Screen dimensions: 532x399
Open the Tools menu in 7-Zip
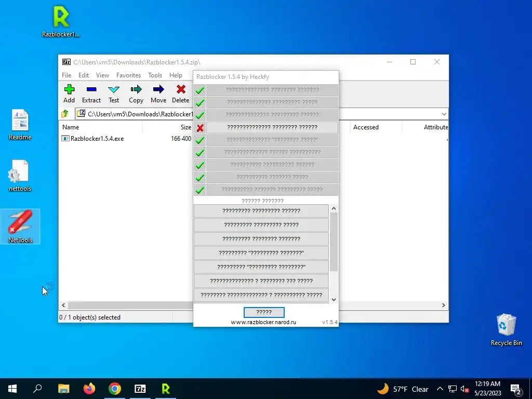[155, 75]
